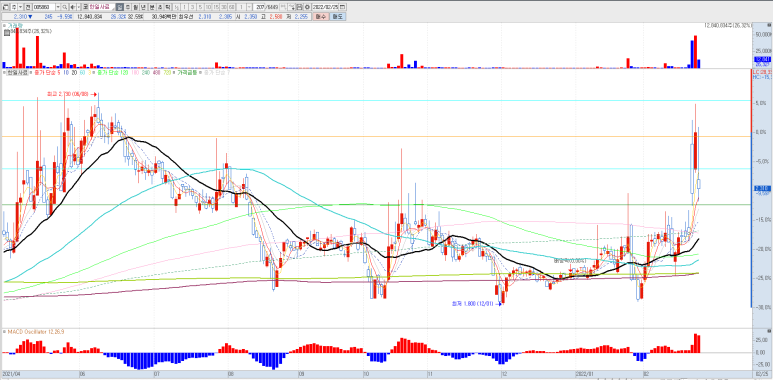Click the window menu icon at top-left
Image resolution: width=773 pixels, height=380 pixels.
pyautogui.click(x=5, y=7)
